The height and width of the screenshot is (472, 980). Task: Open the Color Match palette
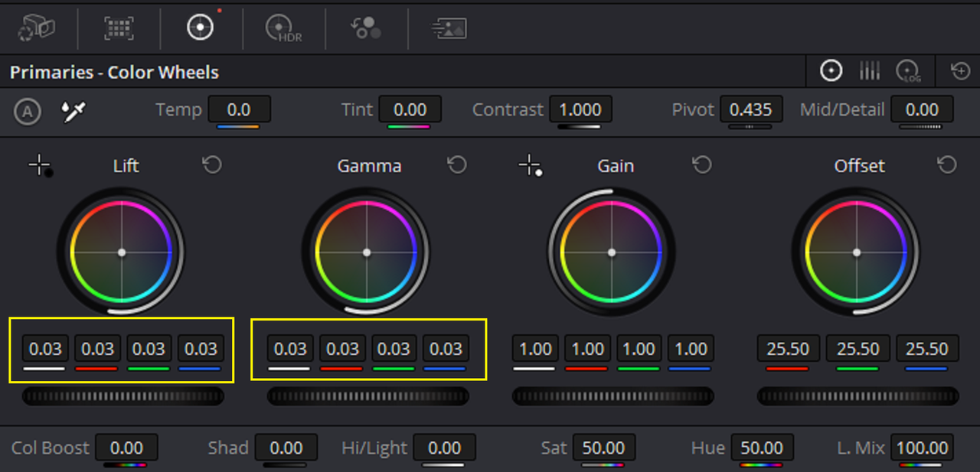(119, 28)
